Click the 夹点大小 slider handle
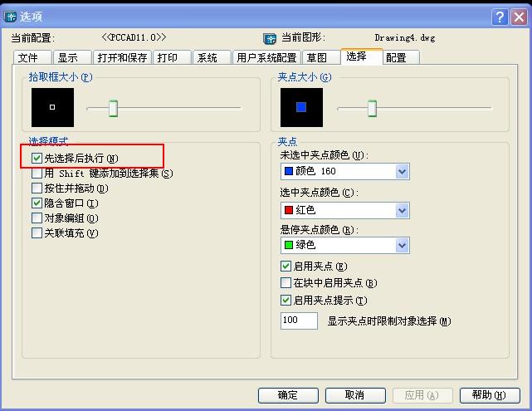Image resolution: width=532 pixels, height=411 pixels. coord(372,108)
